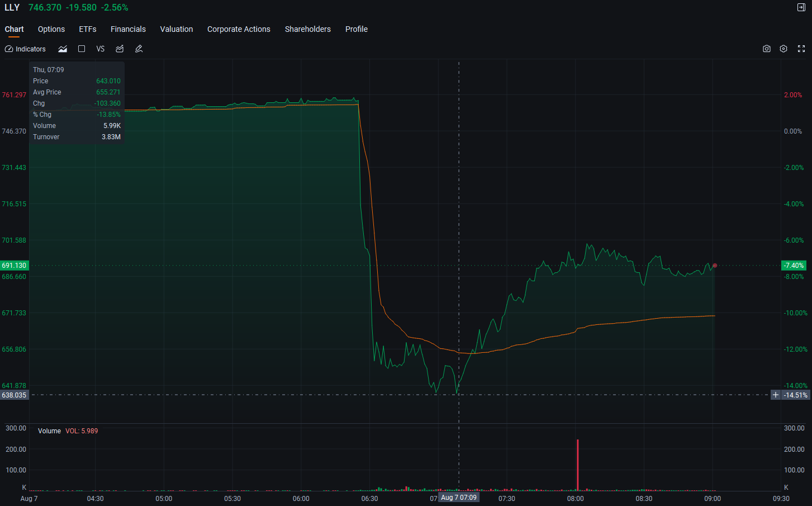Change the chart type with the area-chart icon
The height and width of the screenshot is (506, 812).
pos(63,49)
